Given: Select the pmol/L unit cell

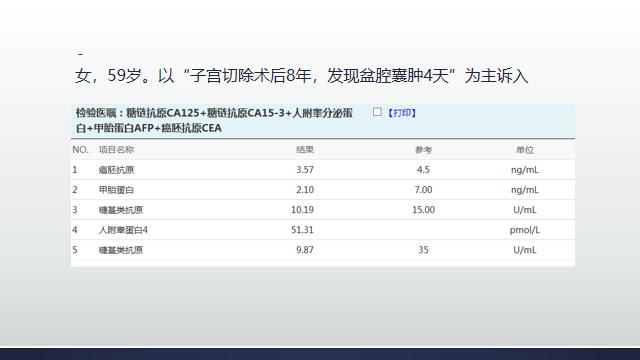Looking at the screenshot, I should pyautogui.click(x=525, y=230).
